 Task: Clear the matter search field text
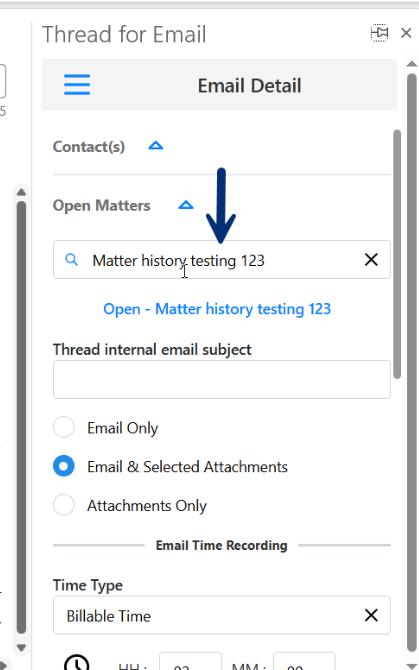point(371,259)
